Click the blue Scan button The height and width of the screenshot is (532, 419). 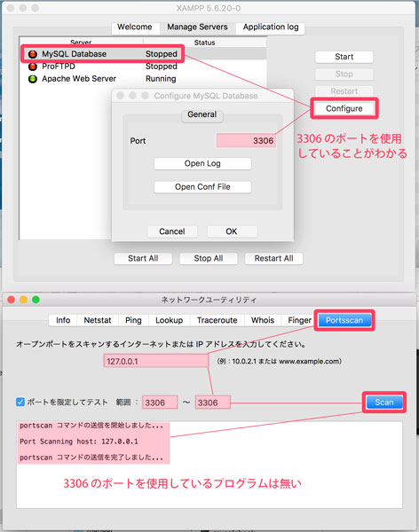click(x=384, y=403)
